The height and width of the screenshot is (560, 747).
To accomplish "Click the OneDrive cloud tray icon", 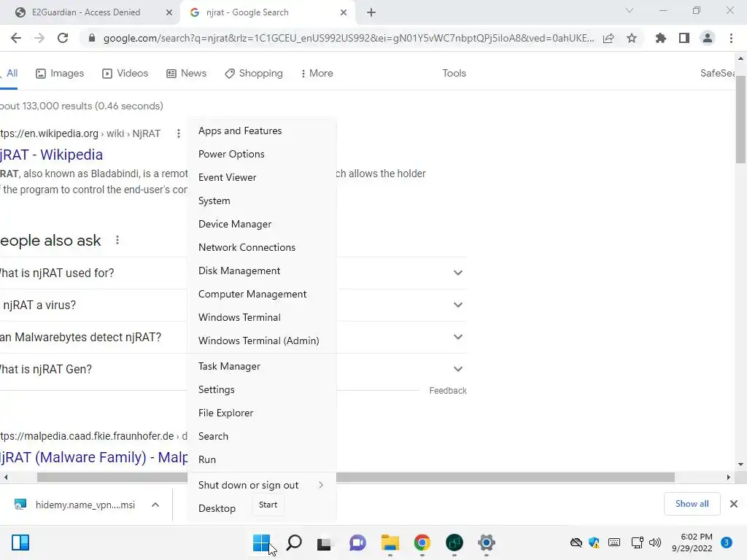I will (576, 542).
